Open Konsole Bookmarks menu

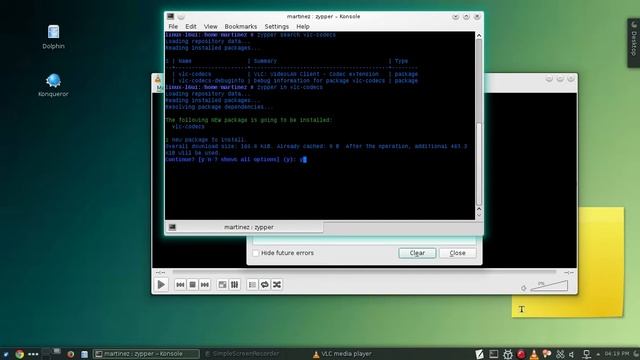[241, 27]
